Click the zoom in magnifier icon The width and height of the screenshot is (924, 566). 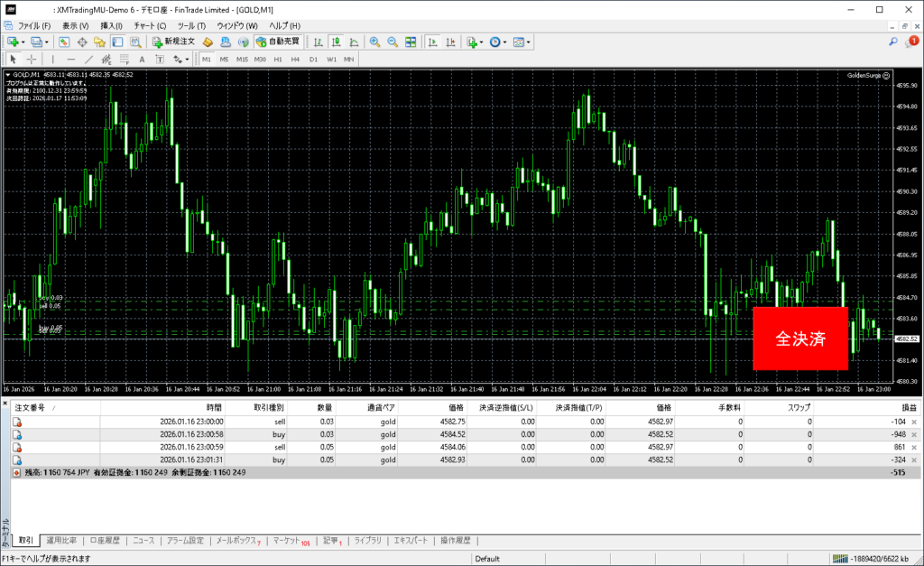coord(375,42)
